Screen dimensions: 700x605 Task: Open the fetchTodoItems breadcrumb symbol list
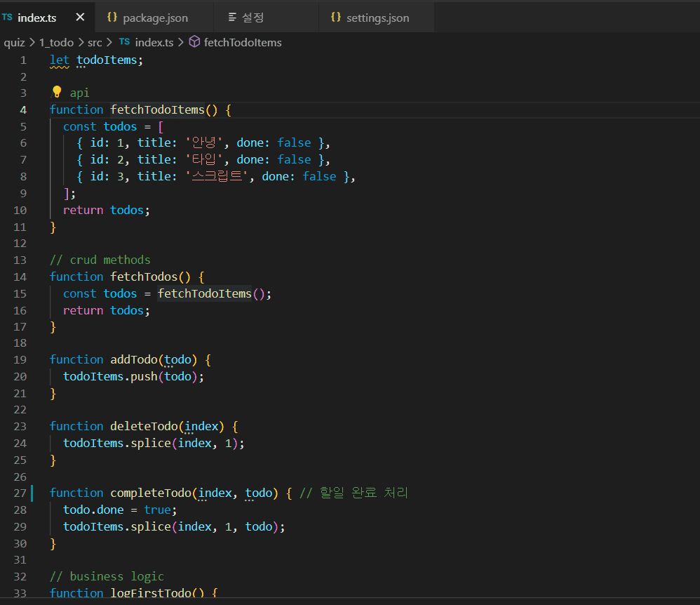click(243, 42)
